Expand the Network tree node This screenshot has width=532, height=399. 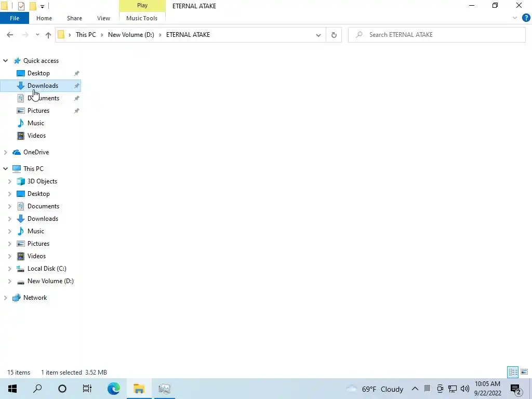pyautogui.click(x=5, y=298)
